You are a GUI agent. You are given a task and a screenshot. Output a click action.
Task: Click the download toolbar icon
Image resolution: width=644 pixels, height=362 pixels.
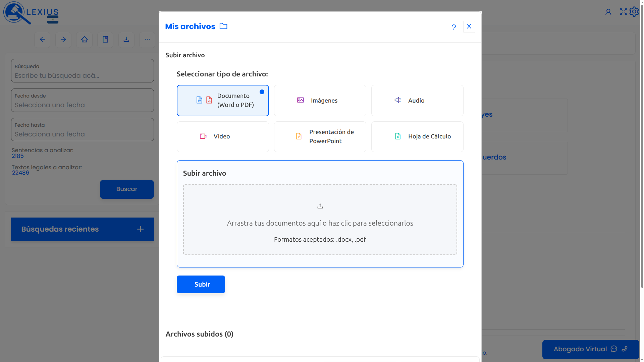click(126, 40)
